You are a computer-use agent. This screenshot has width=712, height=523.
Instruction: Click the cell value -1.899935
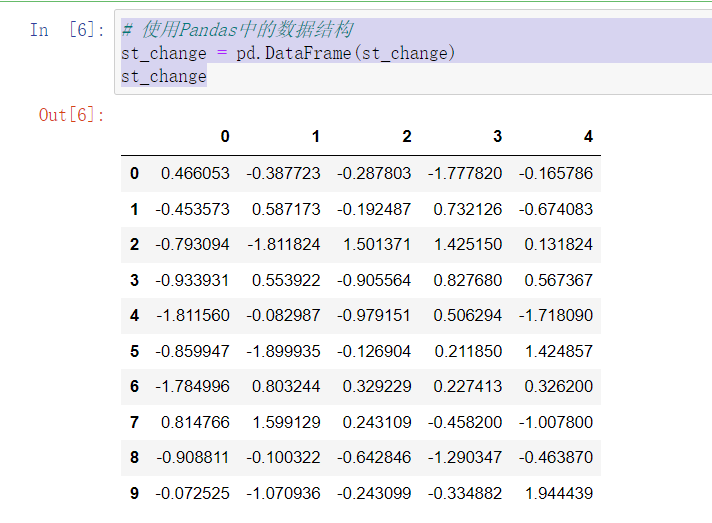coord(283,351)
